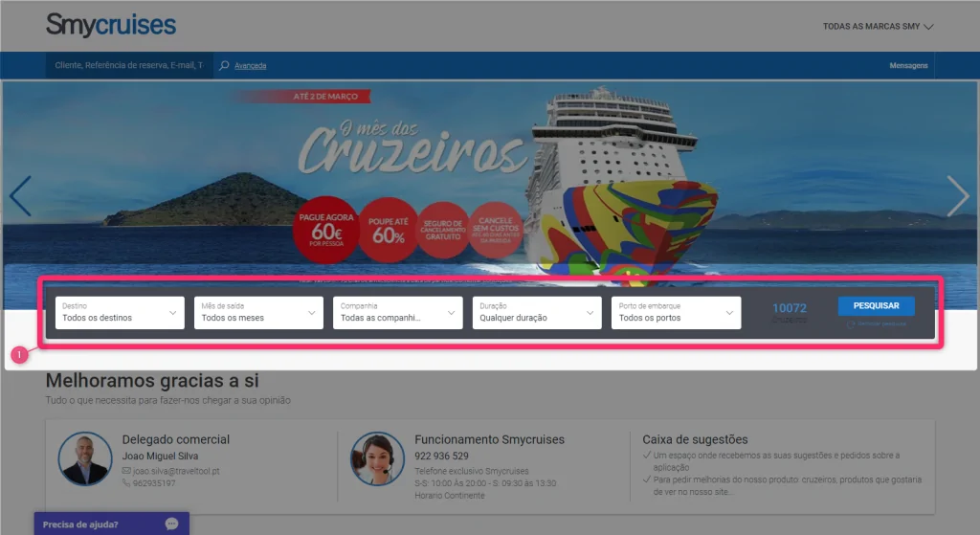Image resolution: width=980 pixels, height=535 pixels.
Task: Select the Duração dropdown
Action: tap(537, 313)
